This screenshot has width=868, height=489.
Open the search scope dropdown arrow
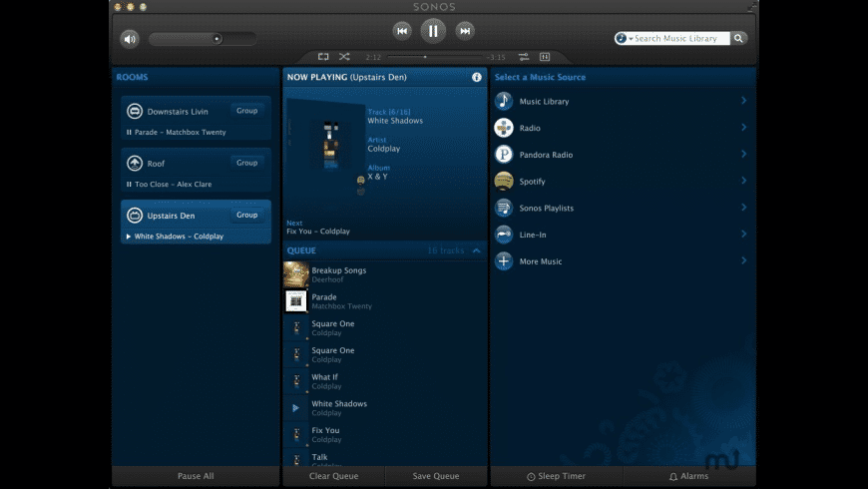coord(631,39)
